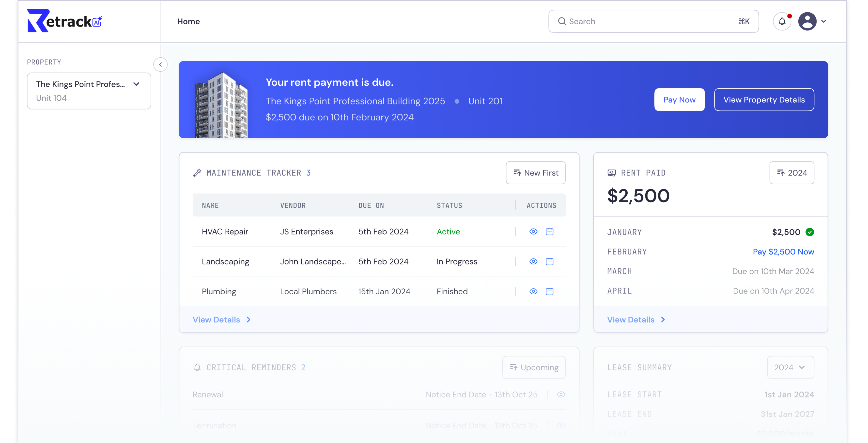View the Renewal reminder with the eye icon
The height and width of the screenshot is (443, 868).
click(x=561, y=395)
